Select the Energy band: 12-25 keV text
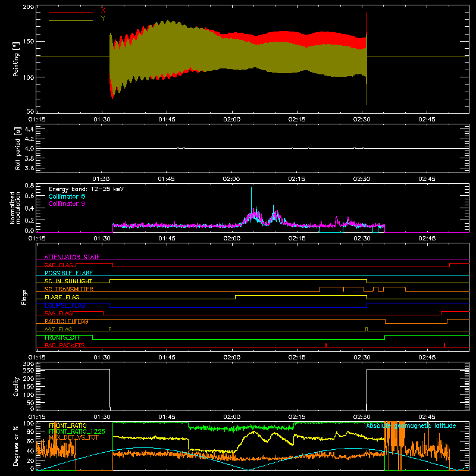 point(86,189)
